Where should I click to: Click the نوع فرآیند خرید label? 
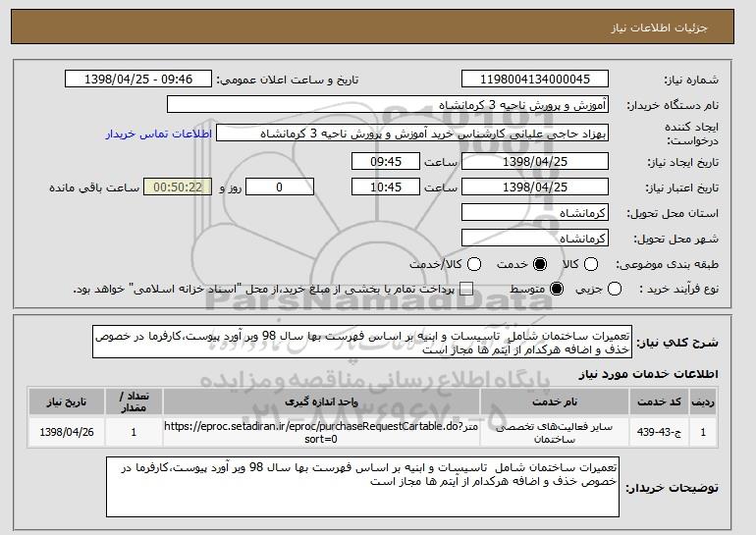coord(678,290)
